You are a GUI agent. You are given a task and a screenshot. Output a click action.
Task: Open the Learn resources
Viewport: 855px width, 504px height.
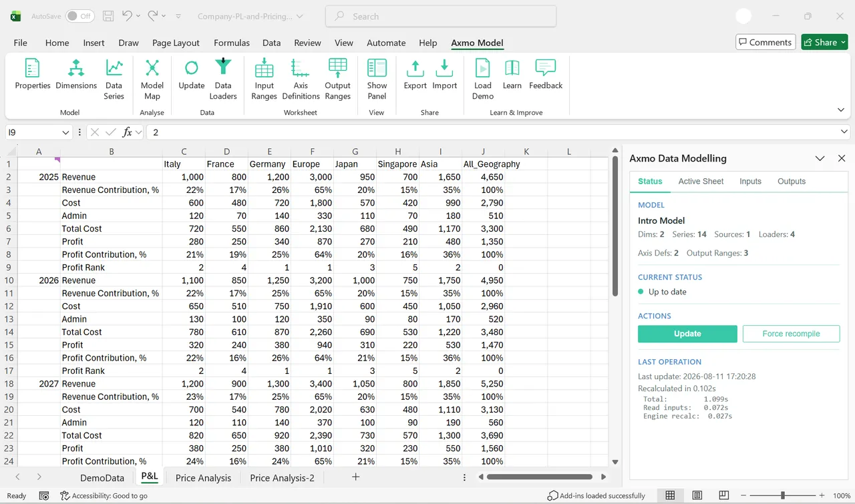click(x=512, y=74)
